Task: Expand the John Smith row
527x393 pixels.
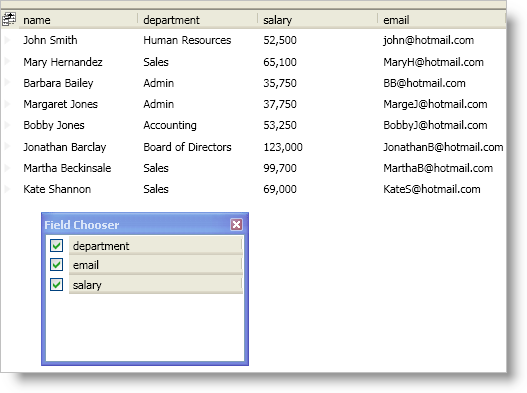Action: point(7,40)
